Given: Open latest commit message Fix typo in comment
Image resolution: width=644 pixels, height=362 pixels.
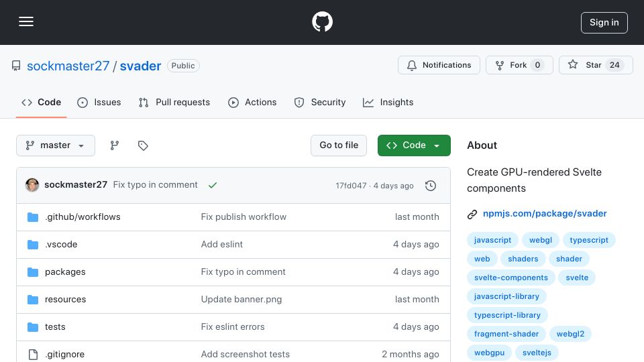Looking at the screenshot, I should coord(155,185).
